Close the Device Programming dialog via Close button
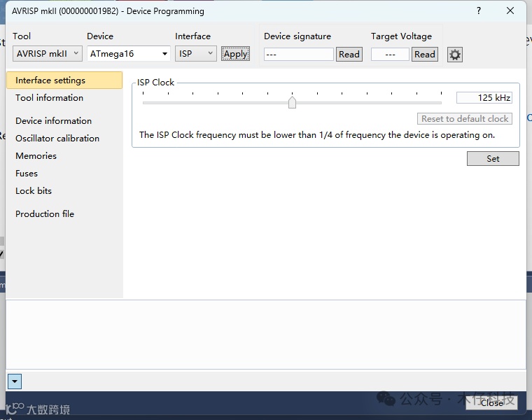532x420 pixels. click(491, 402)
